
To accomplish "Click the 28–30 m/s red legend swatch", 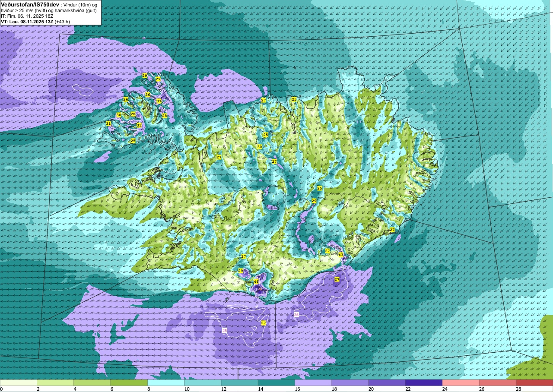I will coord(534,383).
